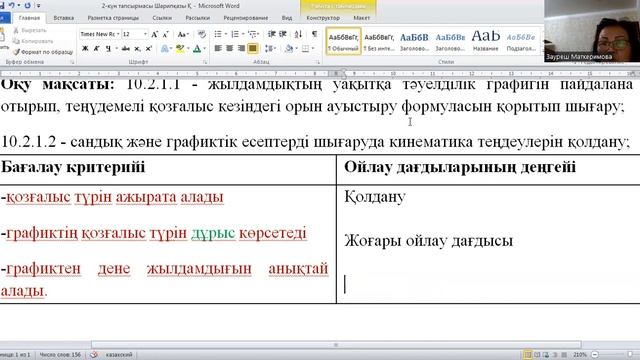
Task: Toggle show paragraph marks (¶)
Action: click(x=314, y=34)
